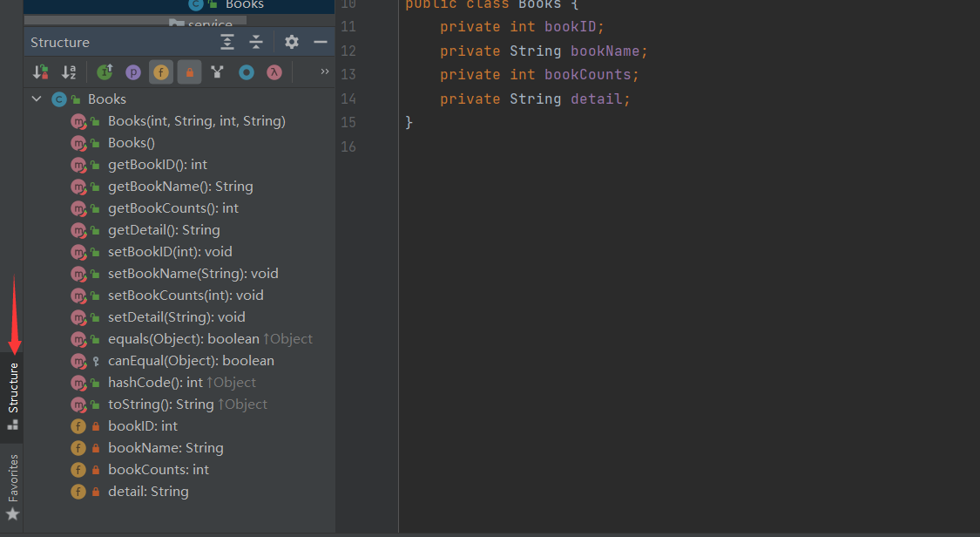Click bookCounts identifier in editor code
Viewport: 980px width, 537px height.
[587, 75]
